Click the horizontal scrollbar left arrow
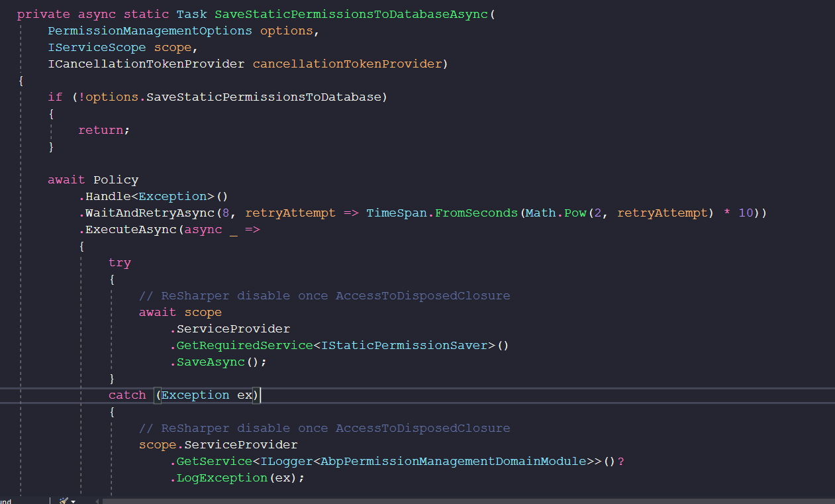 click(x=97, y=501)
